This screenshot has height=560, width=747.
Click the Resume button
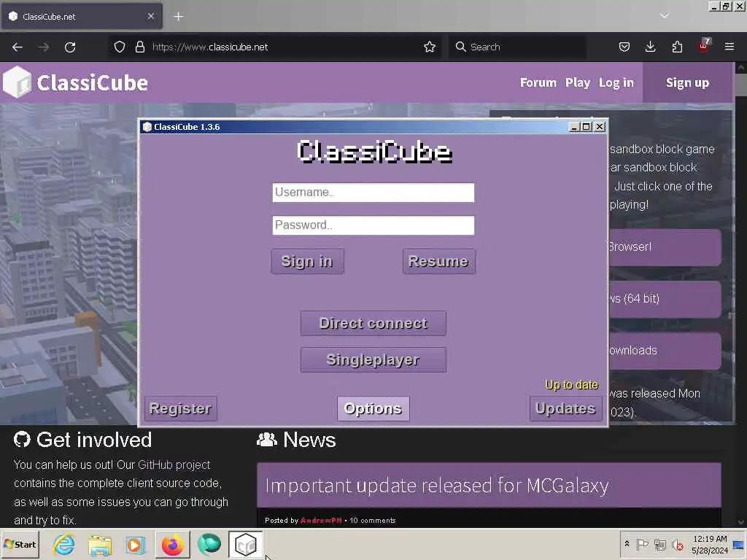[x=438, y=262]
